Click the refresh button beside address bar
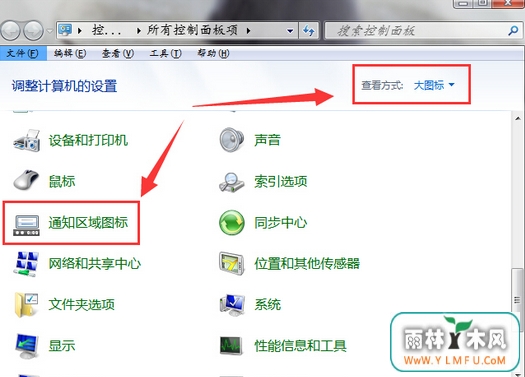 [309, 31]
